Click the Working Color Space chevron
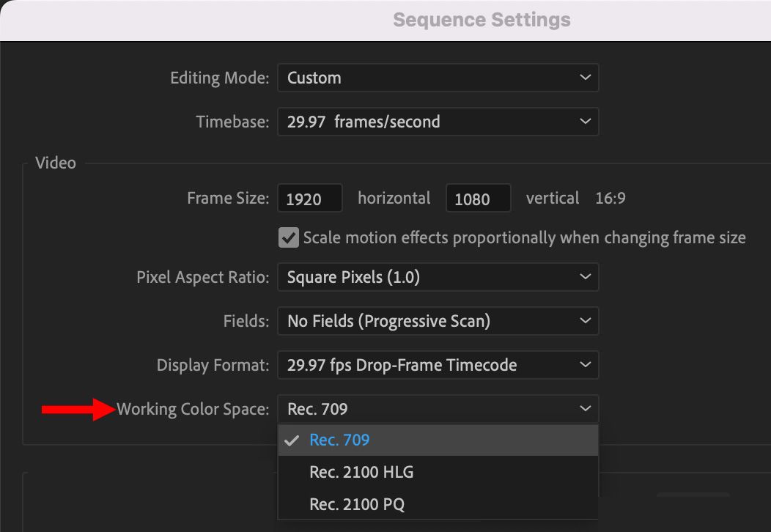Screen dimensions: 771x532 click(x=585, y=409)
